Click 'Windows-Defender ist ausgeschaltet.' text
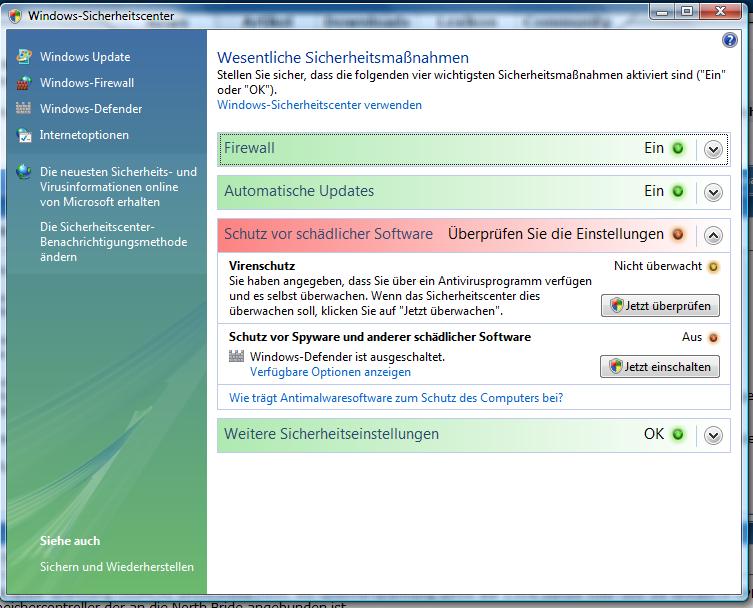753x608 pixels. point(347,357)
